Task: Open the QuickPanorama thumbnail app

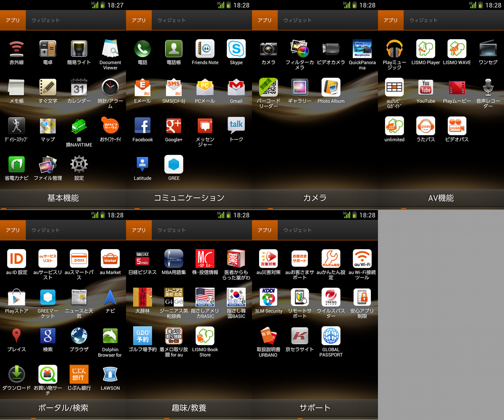Action: point(362,49)
